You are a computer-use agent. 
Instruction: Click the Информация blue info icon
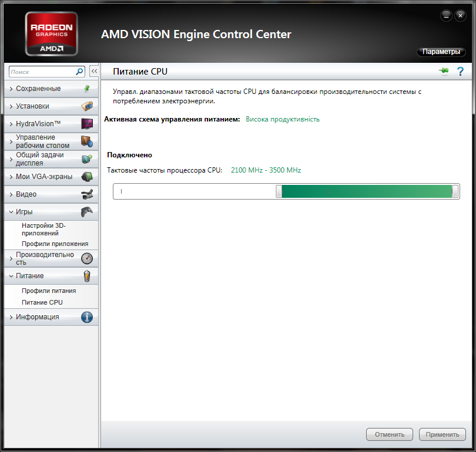tap(87, 317)
